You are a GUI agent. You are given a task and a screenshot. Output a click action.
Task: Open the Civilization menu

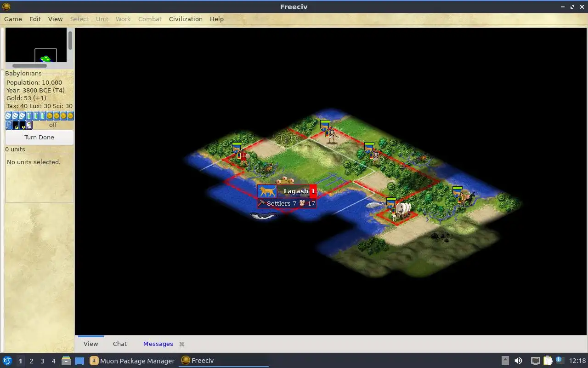coord(186,19)
